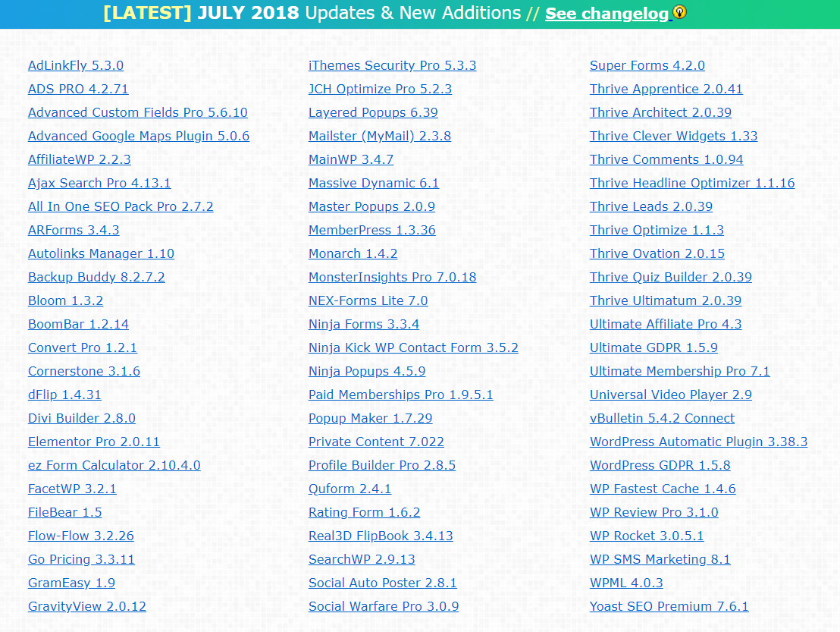The height and width of the screenshot is (632, 840).
Task: Open Monarch 1.4.2 link
Action: [x=353, y=253]
